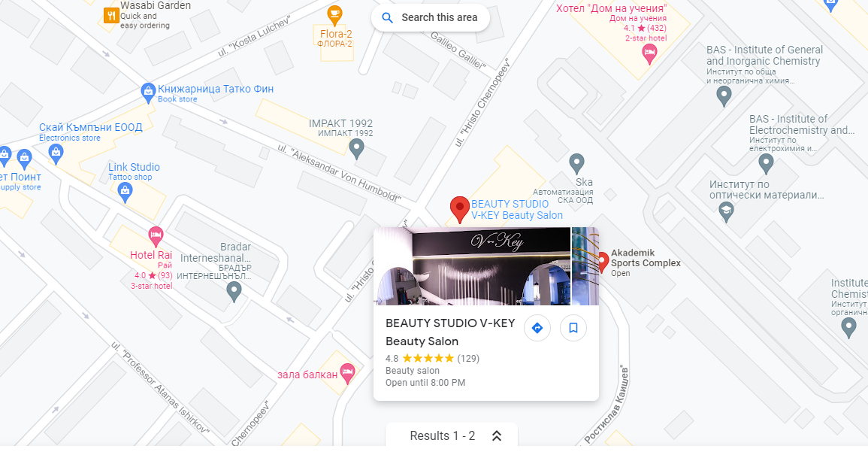The width and height of the screenshot is (868, 455).
Task: Click the Link Studio shopping bag marker
Action: (x=125, y=193)
